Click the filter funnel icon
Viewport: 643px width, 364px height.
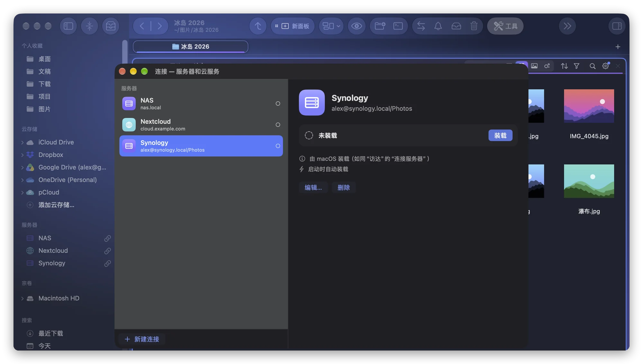tap(577, 66)
